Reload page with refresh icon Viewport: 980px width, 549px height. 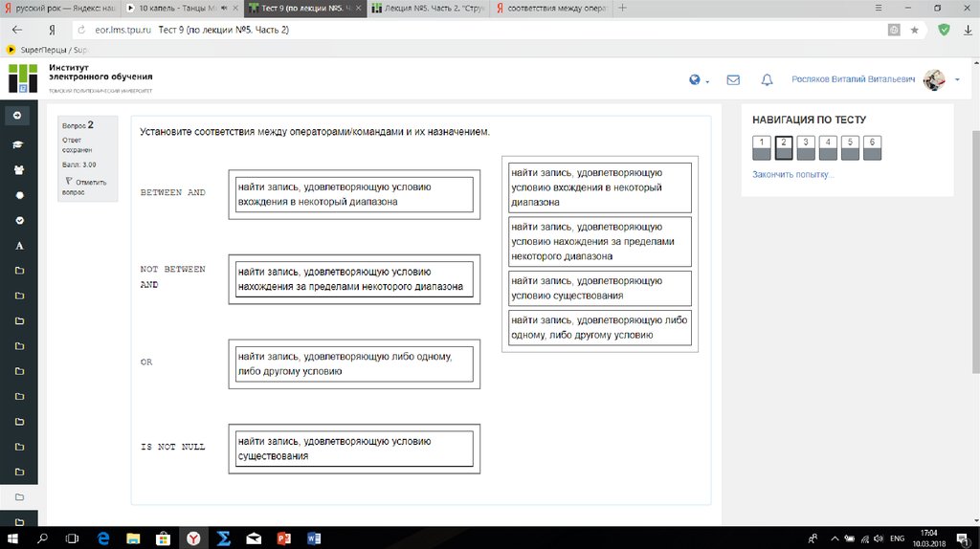(82, 30)
